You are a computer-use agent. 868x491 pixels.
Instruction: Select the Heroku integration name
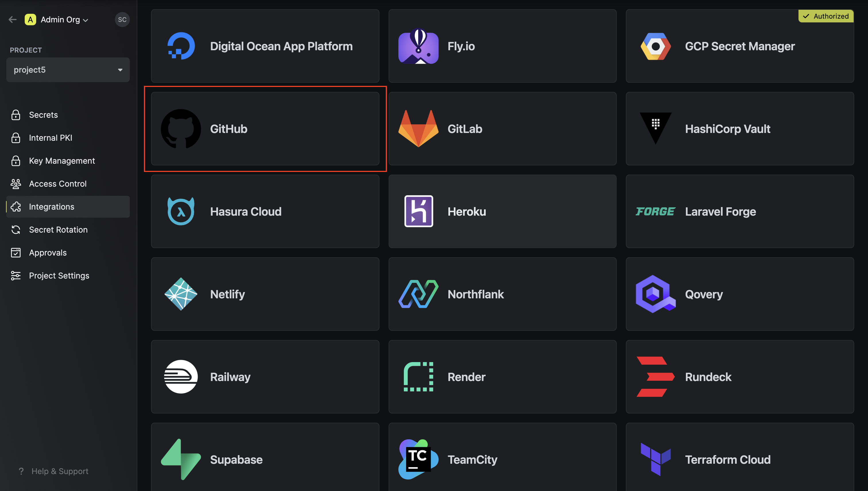click(x=467, y=211)
